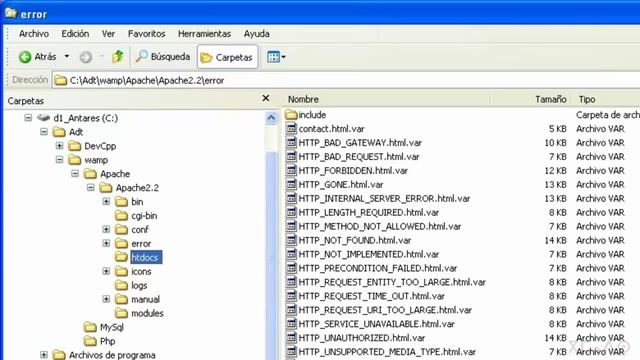Screen dimensions: 640x360
Task: Select the d1_Antares (C:) drive icon
Action: [x=43, y=118]
